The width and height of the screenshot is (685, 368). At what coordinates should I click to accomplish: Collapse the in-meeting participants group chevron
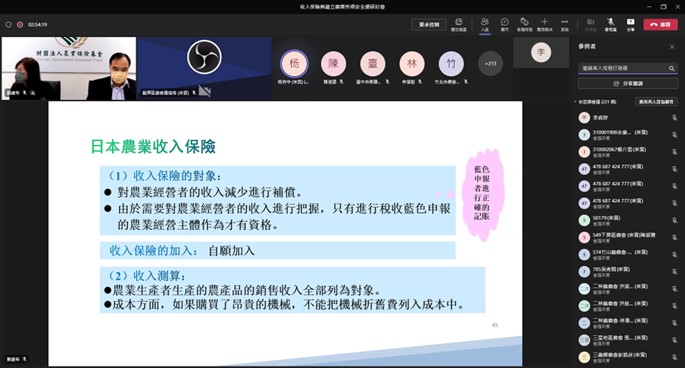pyautogui.click(x=575, y=102)
